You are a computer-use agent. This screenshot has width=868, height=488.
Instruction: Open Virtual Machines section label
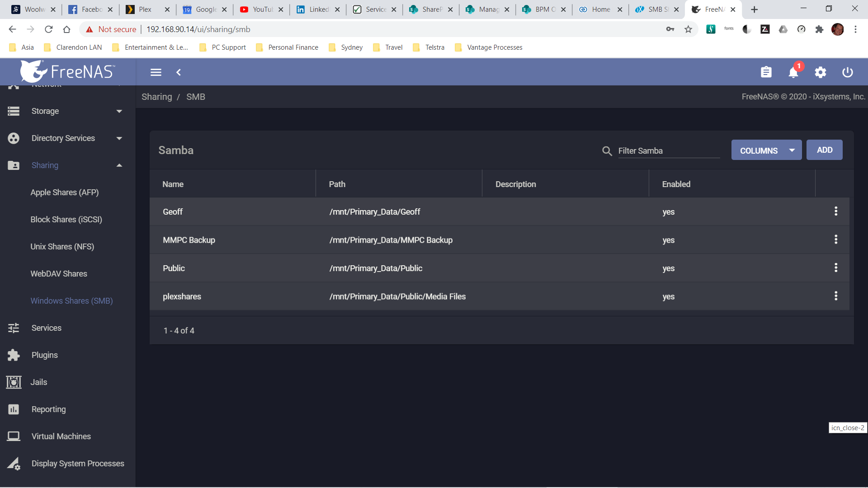point(61,436)
